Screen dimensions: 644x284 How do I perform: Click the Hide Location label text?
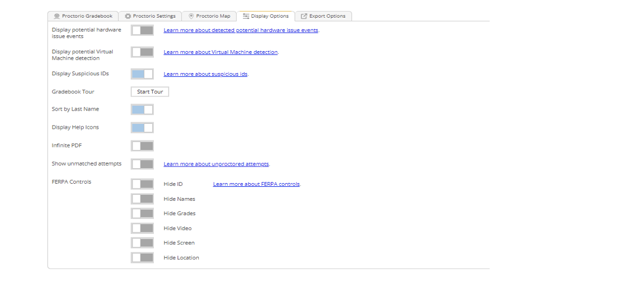click(181, 258)
